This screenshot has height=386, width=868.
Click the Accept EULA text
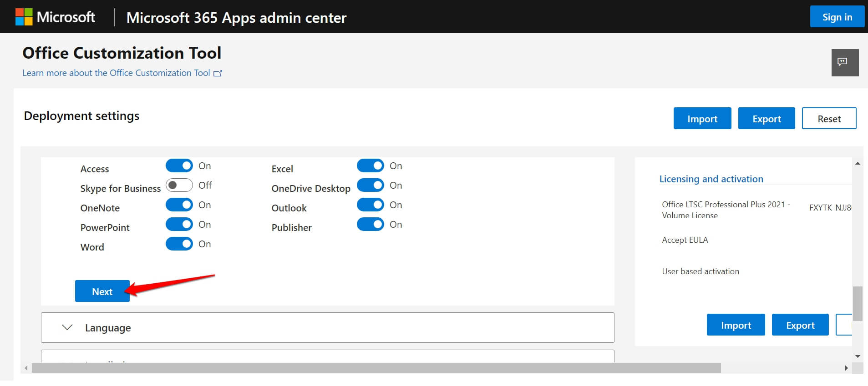685,240
